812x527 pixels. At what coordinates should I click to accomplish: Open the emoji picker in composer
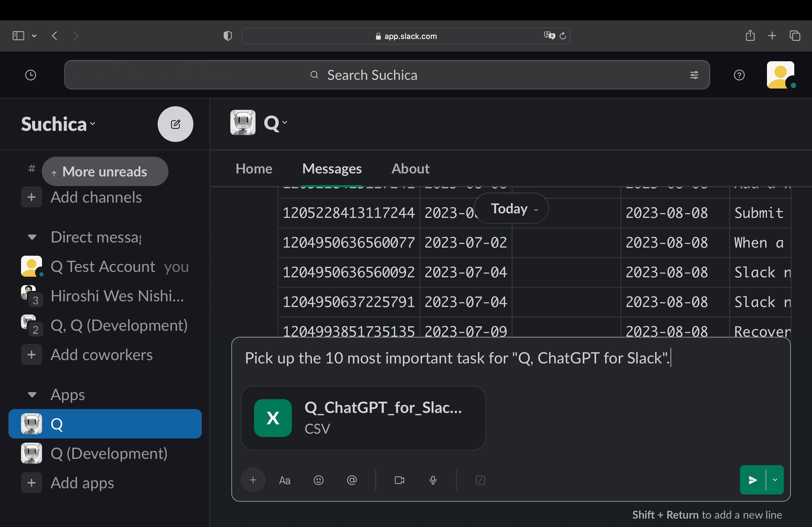[x=318, y=480]
